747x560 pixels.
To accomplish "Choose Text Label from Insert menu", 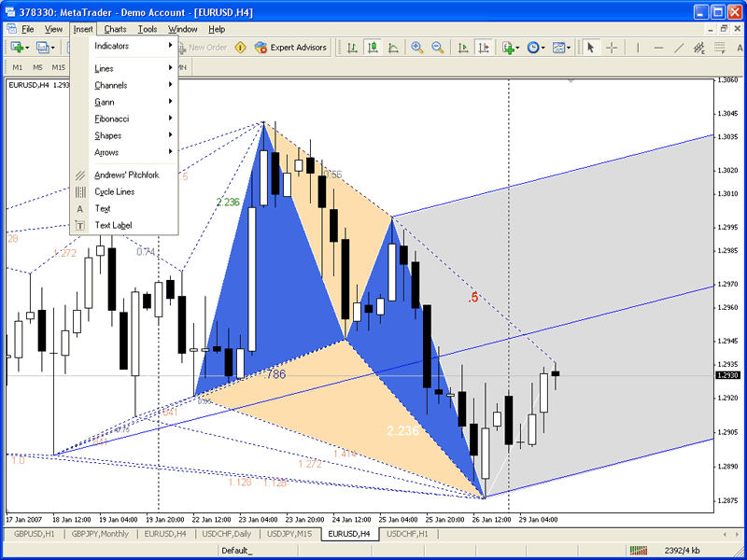I will pos(124,225).
